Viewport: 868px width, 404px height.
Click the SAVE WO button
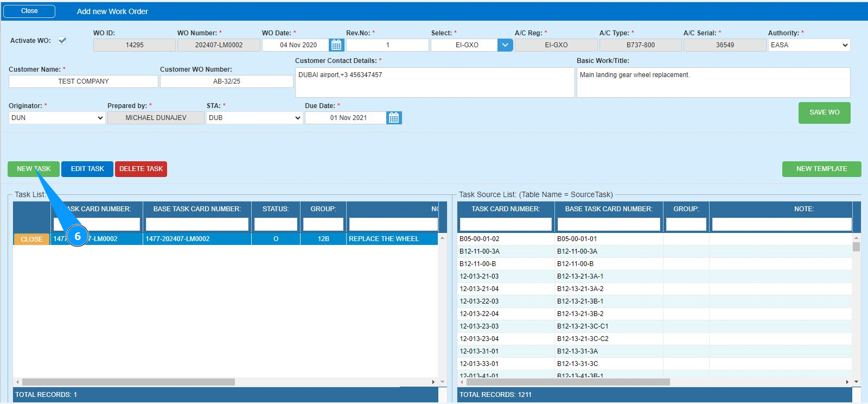tap(824, 112)
